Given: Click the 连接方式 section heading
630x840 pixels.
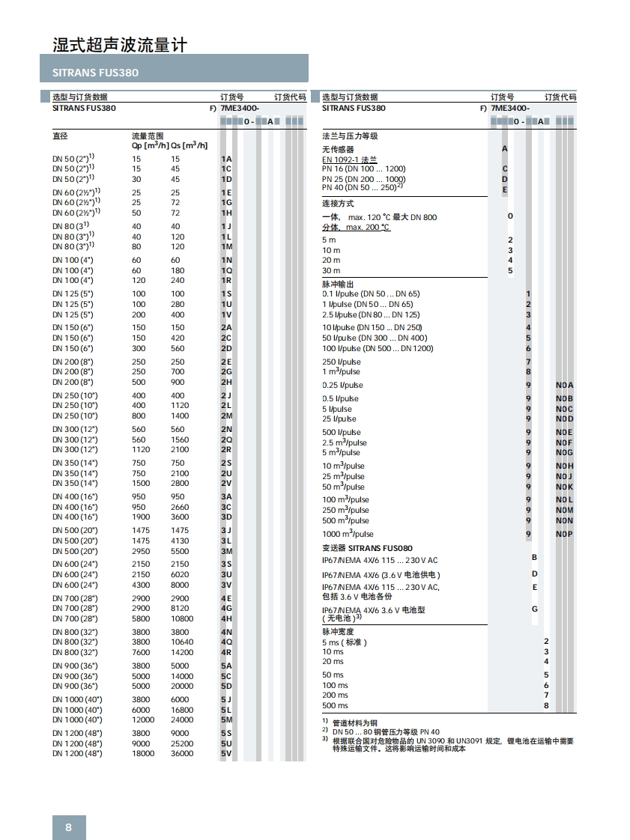Looking at the screenshot, I should pyautogui.click(x=338, y=204).
